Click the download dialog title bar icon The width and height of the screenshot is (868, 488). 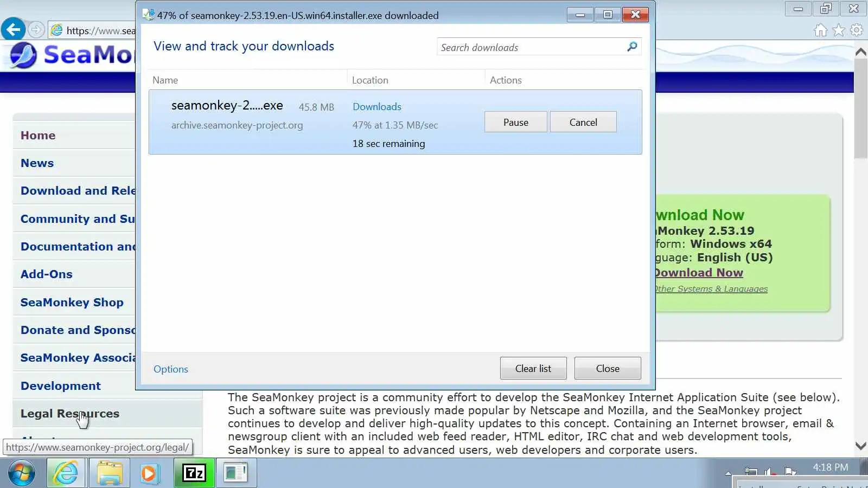pyautogui.click(x=148, y=15)
